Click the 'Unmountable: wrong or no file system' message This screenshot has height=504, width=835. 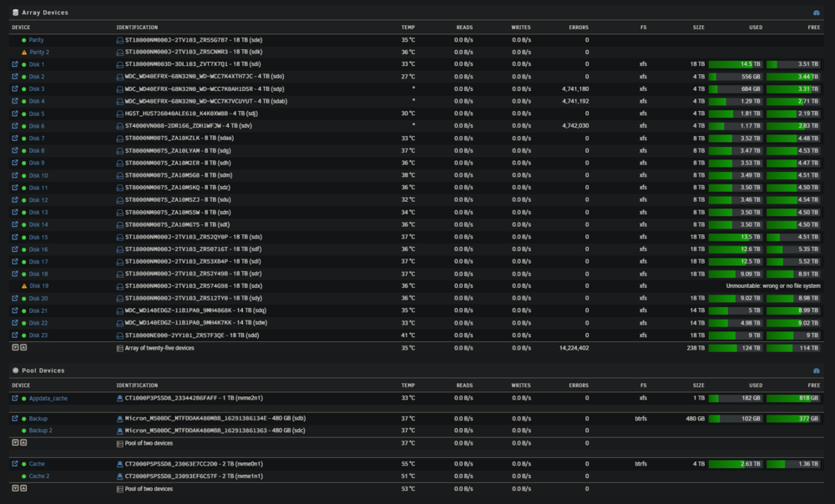(773, 286)
